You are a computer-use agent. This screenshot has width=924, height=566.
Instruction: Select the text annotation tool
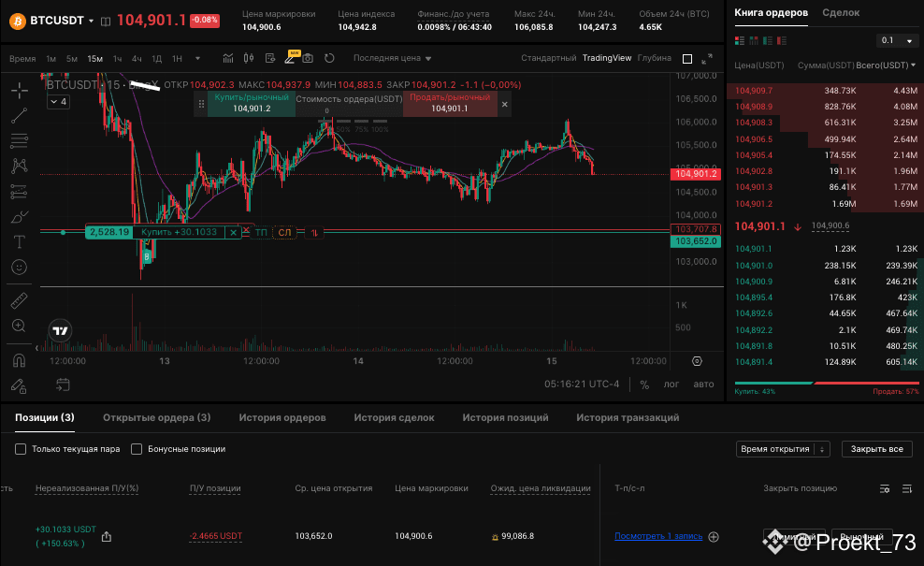pyautogui.click(x=19, y=241)
